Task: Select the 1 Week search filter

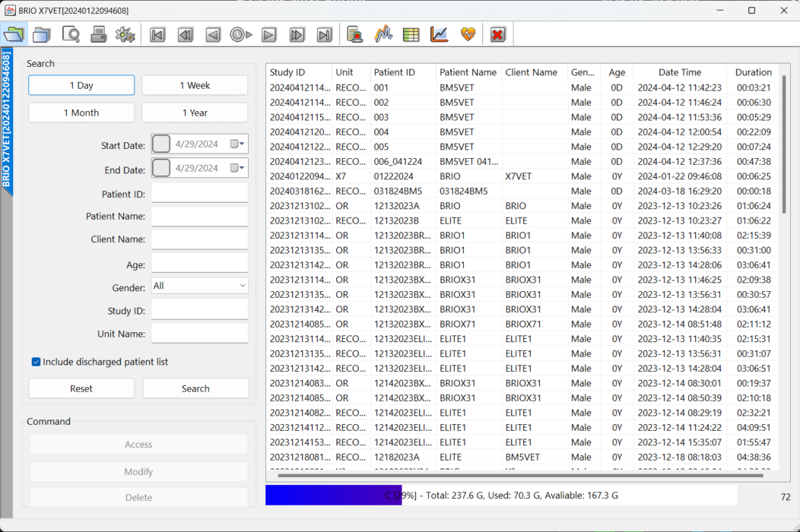Action: [195, 85]
